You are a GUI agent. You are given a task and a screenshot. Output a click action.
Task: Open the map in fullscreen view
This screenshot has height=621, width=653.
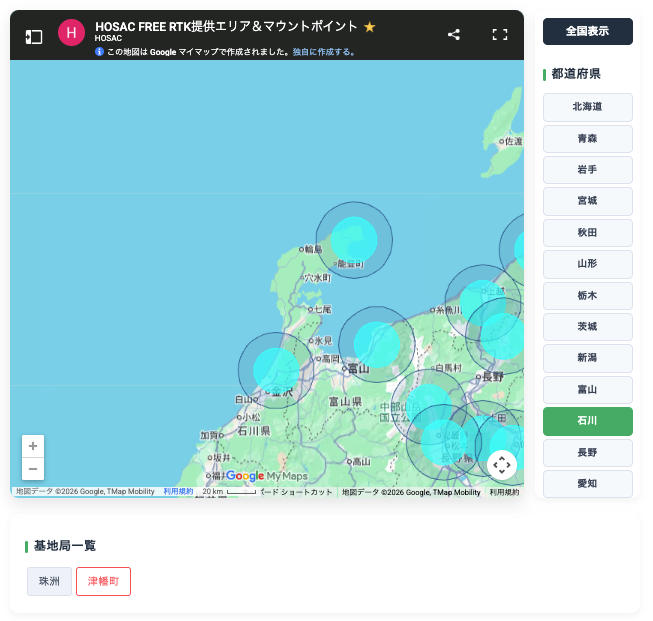500,35
